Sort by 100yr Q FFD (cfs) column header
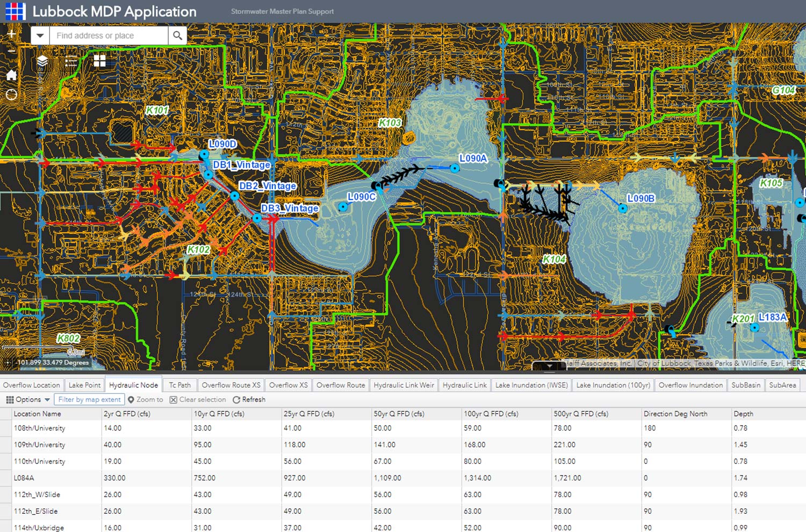 tap(491, 414)
